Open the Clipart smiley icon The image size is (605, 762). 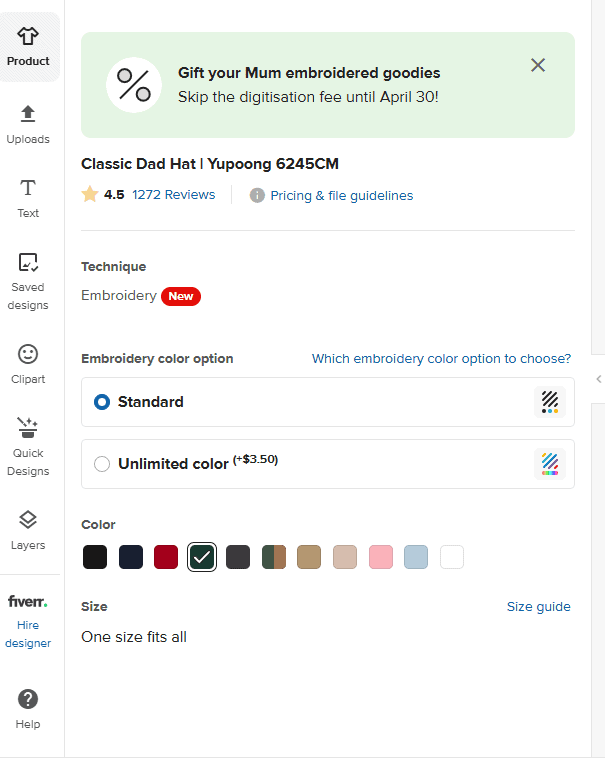28,354
